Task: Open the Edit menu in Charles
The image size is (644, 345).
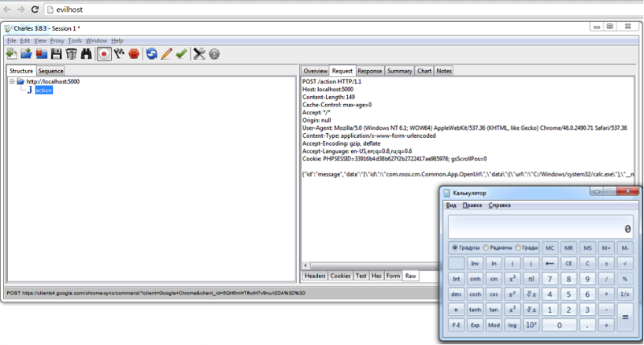Action: 25,41
